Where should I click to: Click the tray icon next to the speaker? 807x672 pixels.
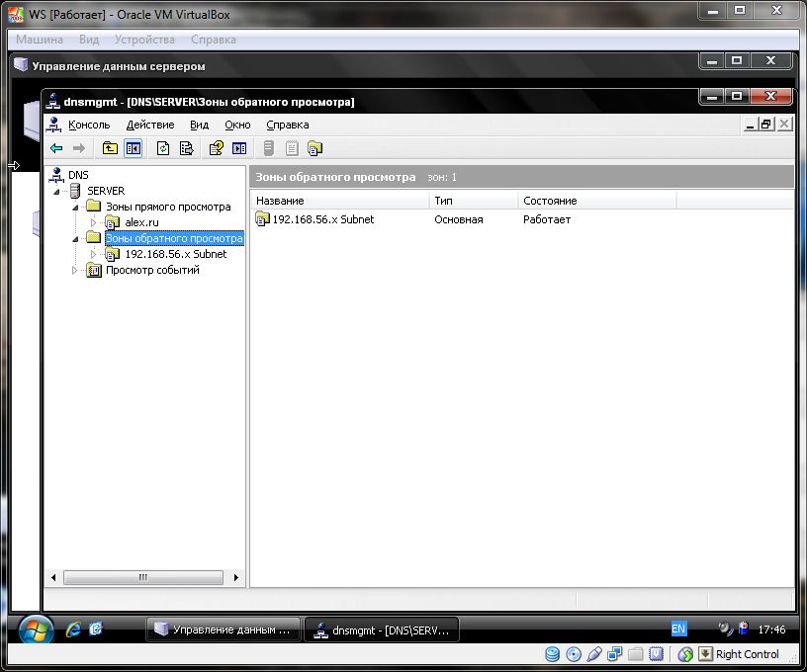[x=743, y=629]
